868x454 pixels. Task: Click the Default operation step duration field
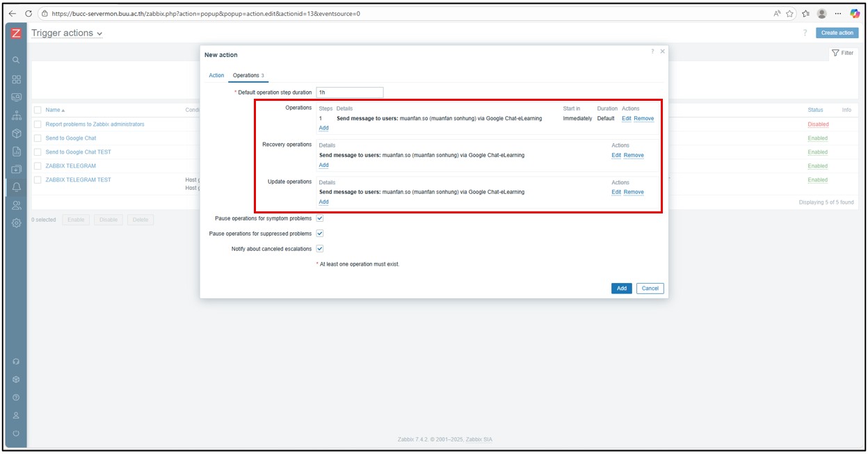tap(349, 92)
